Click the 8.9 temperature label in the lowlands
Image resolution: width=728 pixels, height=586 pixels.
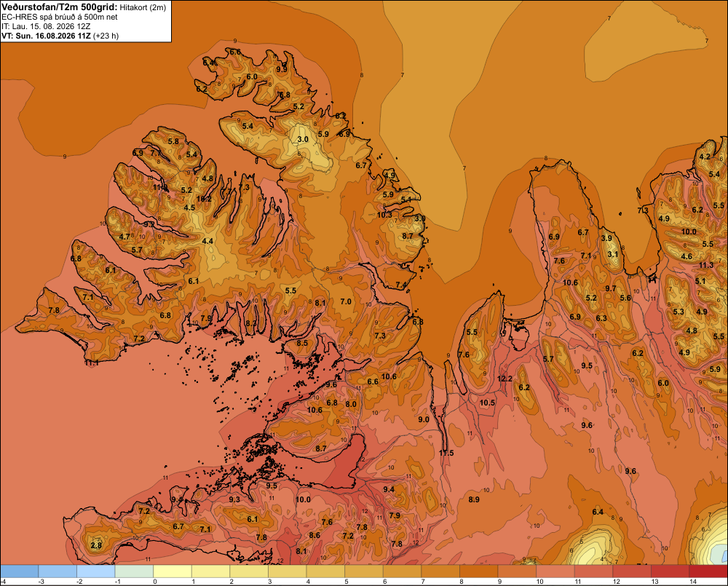474,499
